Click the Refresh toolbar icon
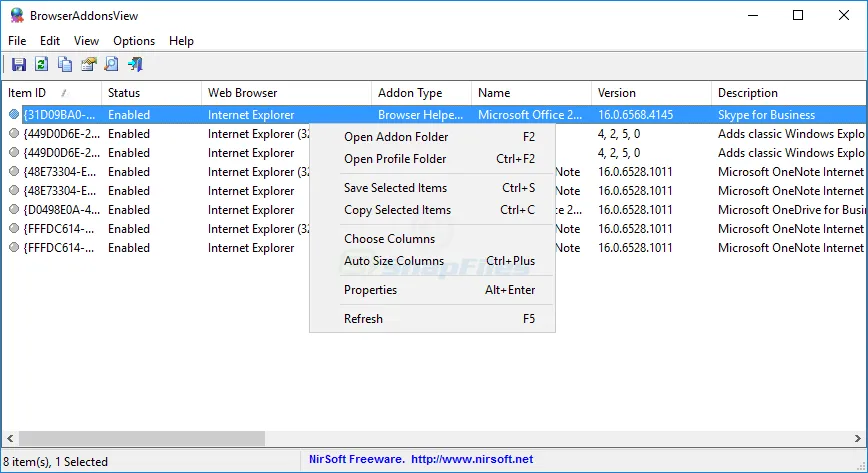 42,64
